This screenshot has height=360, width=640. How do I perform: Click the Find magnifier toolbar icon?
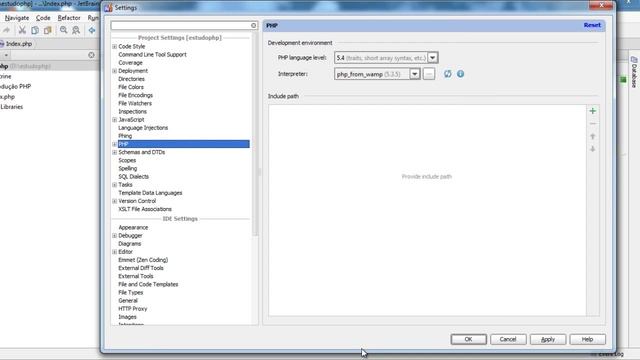coord(64,30)
